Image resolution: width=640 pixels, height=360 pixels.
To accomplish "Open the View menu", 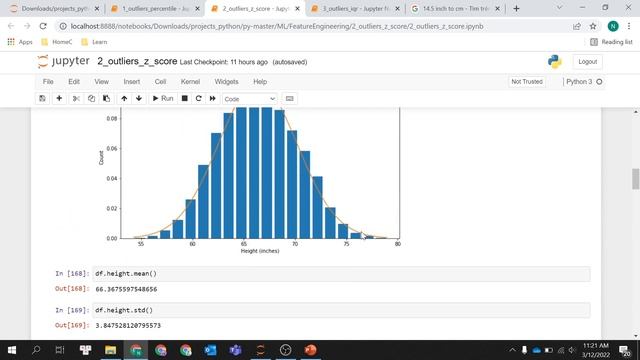I will (x=102, y=82).
